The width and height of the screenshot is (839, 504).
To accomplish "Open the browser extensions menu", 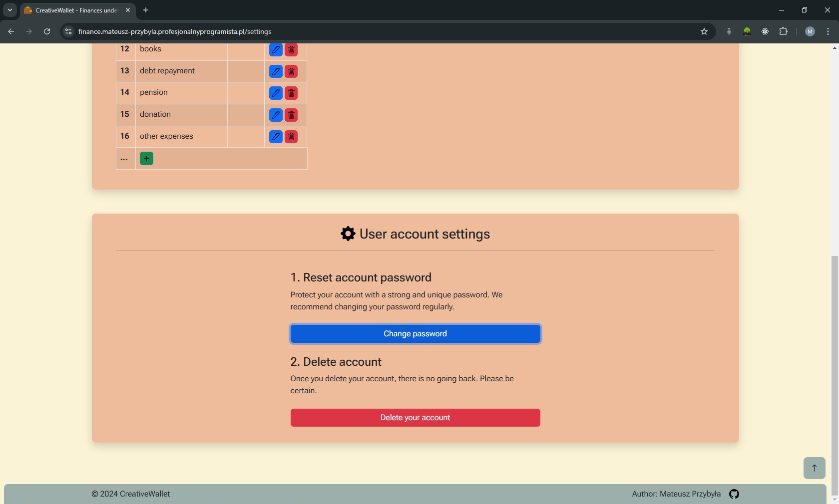I will pyautogui.click(x=783, y=31).
